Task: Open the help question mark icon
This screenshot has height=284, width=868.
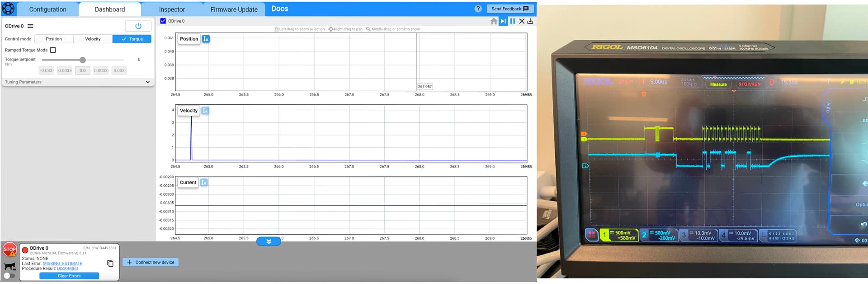Action: point(478,9)
